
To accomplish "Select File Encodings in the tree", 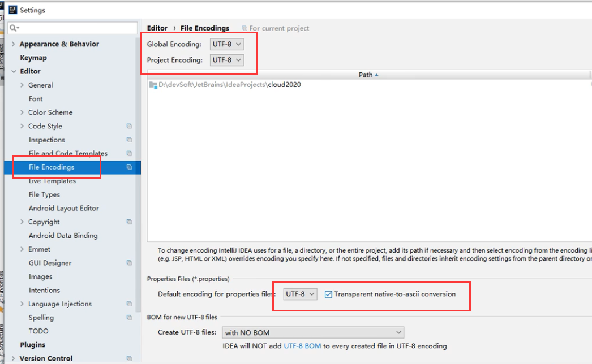I will click(52, 167).
